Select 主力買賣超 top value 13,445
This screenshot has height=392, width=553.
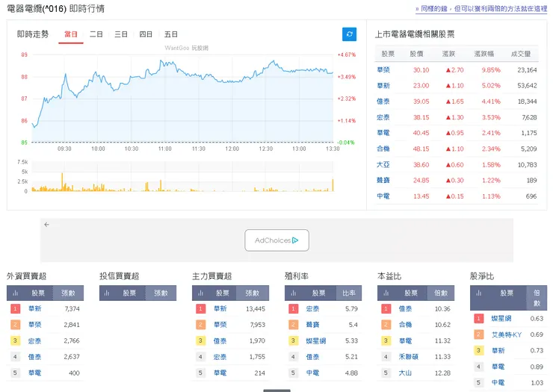256,309
